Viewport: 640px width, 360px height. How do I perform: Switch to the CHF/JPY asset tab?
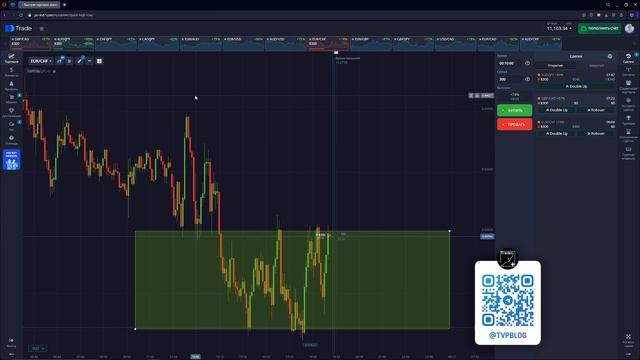click(116, 43)
